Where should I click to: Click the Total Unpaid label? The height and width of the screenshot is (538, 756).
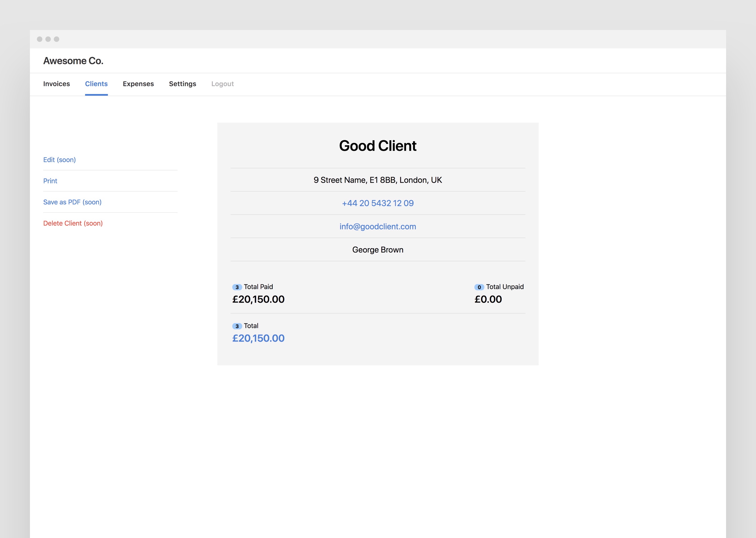coord(505,287)
